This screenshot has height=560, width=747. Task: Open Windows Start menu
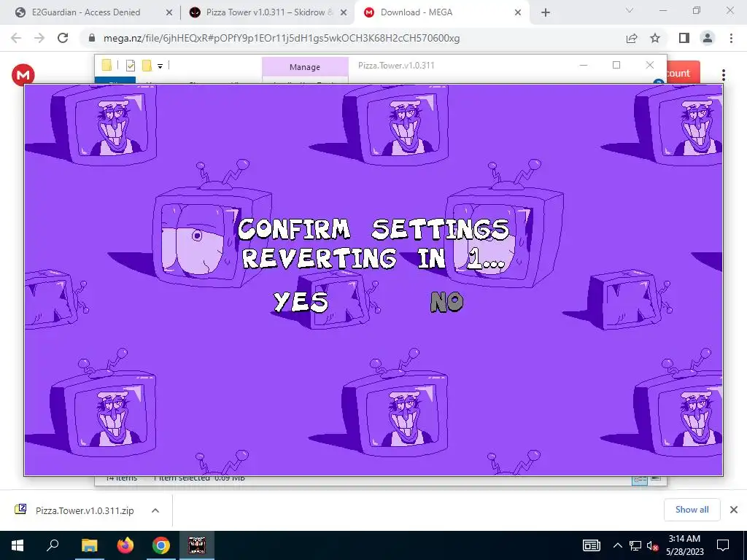pyautogui.click(x=18, y=545)
